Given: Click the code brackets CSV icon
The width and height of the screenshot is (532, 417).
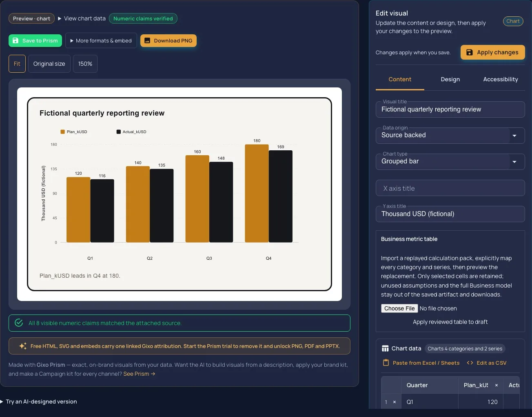Looking at the screenshot, I should pyautogui.click(x=470, y=363).
